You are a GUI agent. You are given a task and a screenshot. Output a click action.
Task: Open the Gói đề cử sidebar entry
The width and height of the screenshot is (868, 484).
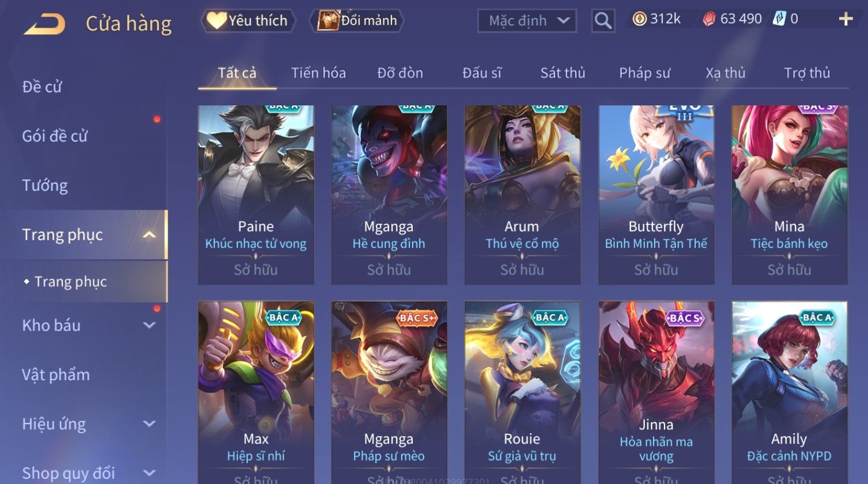click(x=55, y=136)
